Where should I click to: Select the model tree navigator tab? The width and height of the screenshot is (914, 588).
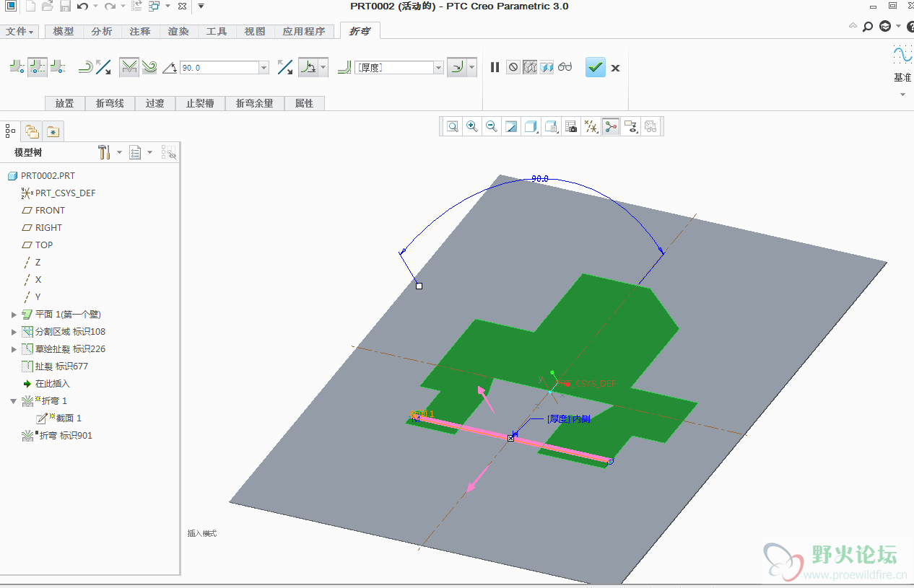[x=10, y=131]
